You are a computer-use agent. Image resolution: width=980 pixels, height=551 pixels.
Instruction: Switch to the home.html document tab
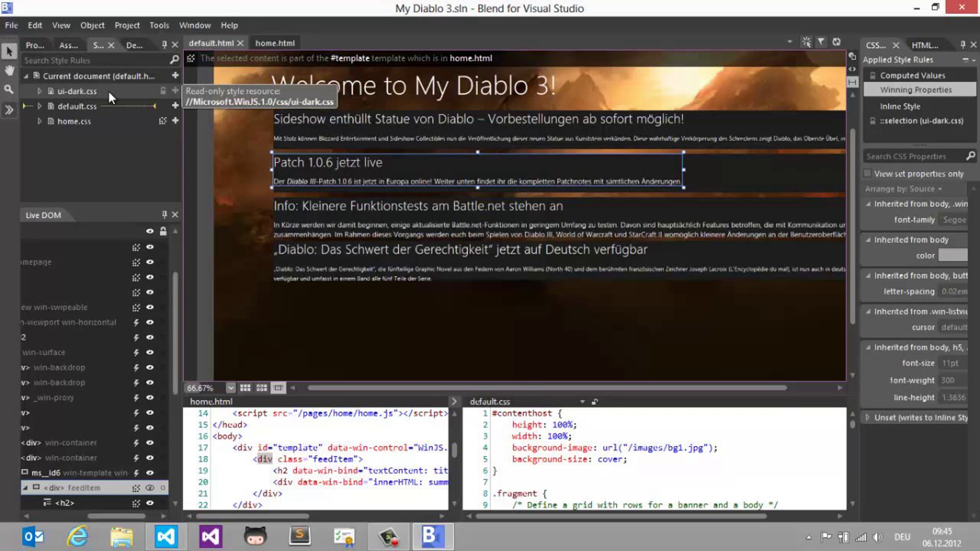[275, 43]
